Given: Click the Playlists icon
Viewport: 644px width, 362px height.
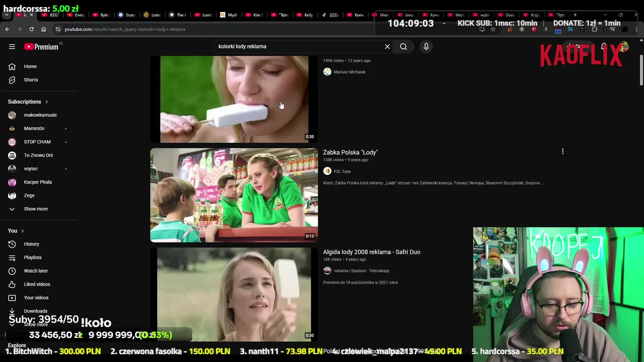Looking at the screenshot, I should tap(12, 257).
